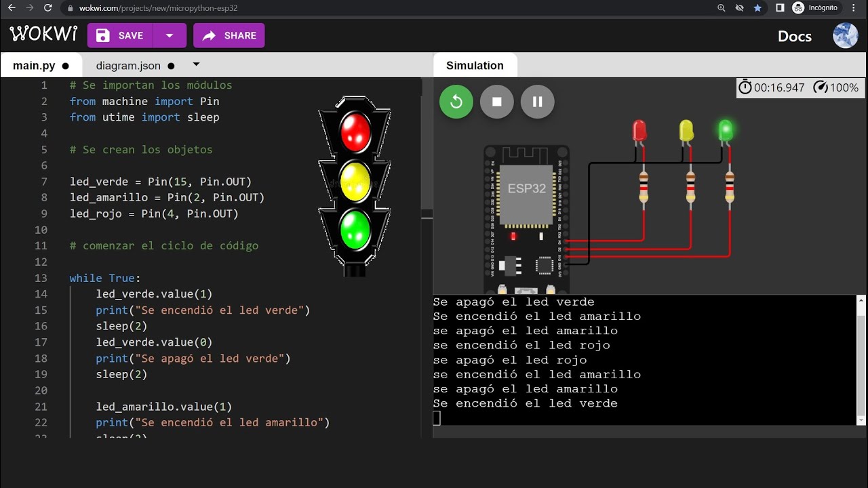Click the address bar URL wokwi.com
Viewport: 868px width, 488px height.
pyautogui.click(x=158, y=8)
